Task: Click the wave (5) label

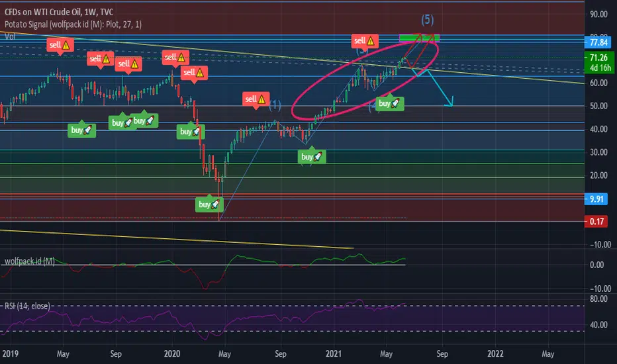Action: tap(428, 19)
